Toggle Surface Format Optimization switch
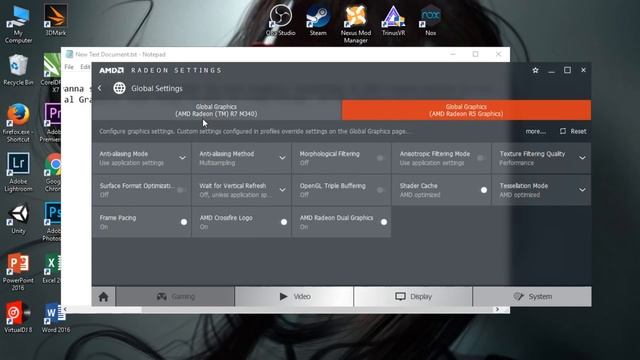Viewport: 640px width, 360px height. coord(180,190)
